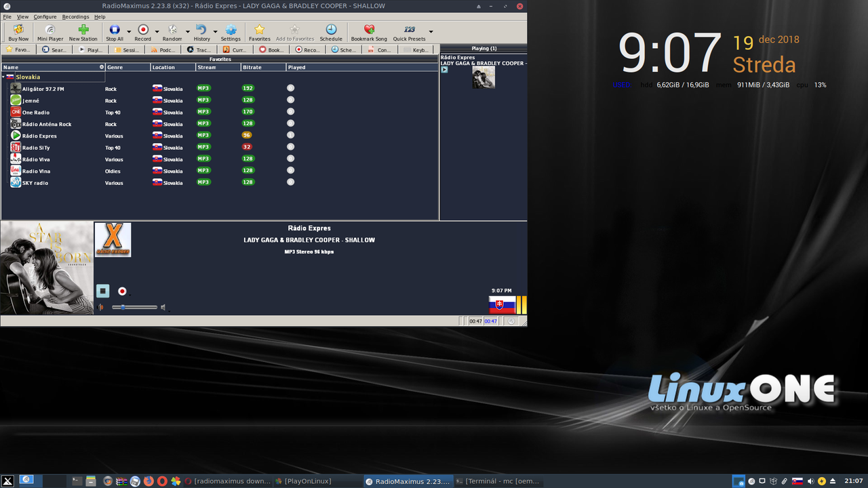Open the Help menu
The height and width of the screenshot is (488, 868).
coord(100,16)
